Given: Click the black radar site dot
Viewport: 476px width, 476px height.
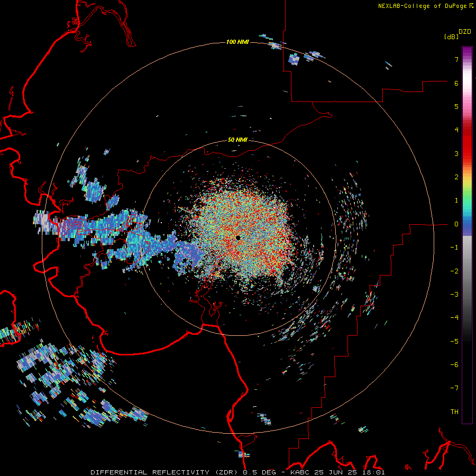Looking at the screenshot, I should point(238,237).
